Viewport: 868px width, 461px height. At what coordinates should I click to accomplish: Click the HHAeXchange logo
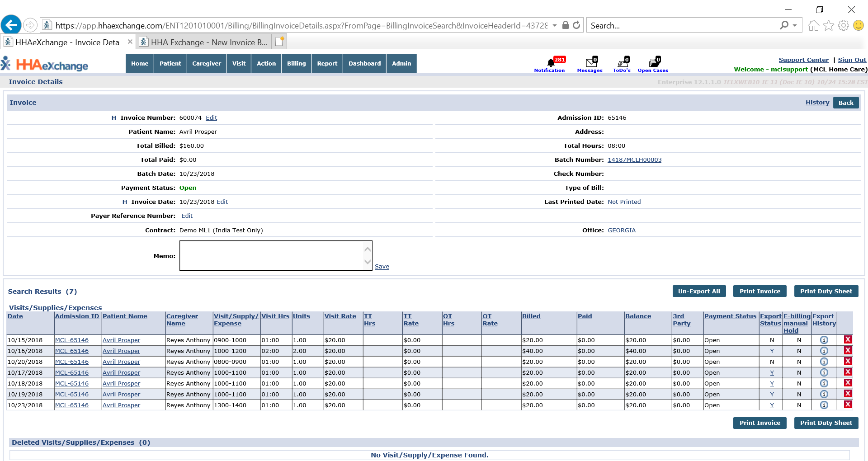point(44,63)
